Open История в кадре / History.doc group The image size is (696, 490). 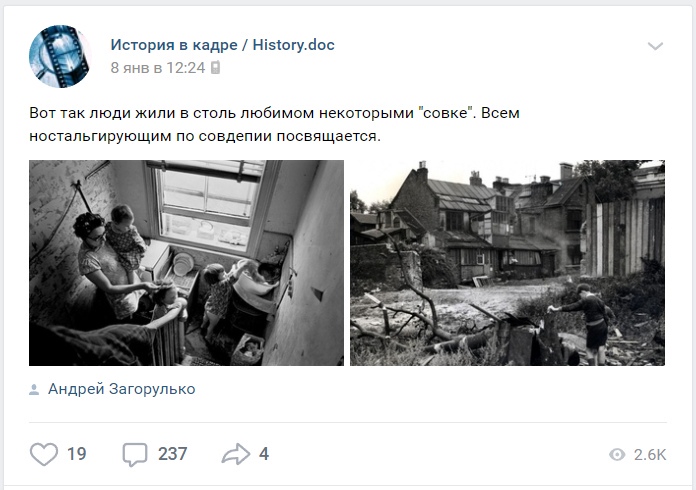[222, 45]
